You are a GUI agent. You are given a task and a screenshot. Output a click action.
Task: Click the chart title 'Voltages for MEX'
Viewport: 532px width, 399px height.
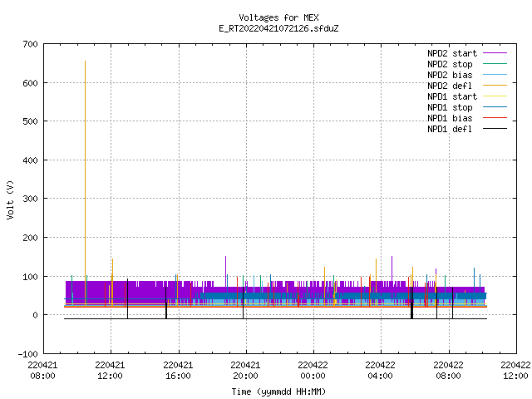278,17
